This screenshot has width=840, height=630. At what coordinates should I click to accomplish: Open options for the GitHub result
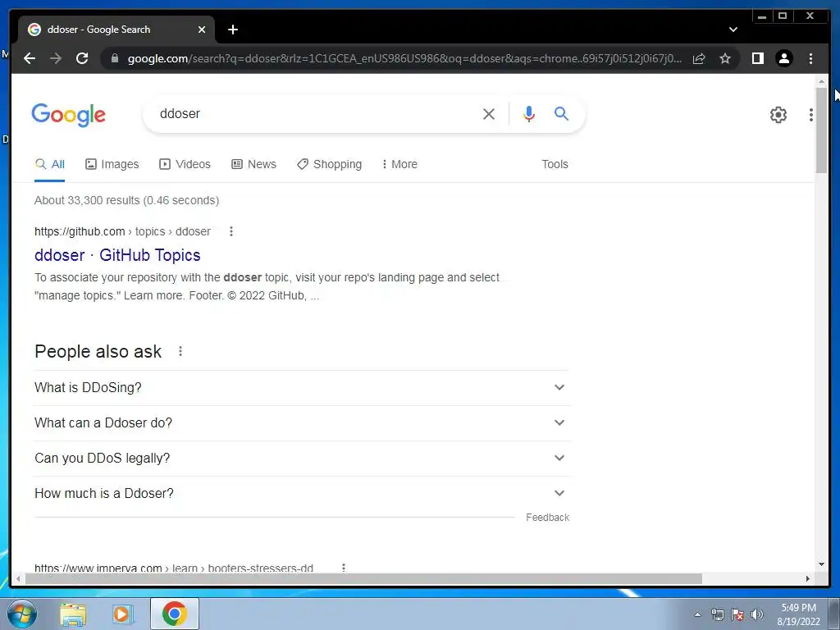(x=231, y=231)
